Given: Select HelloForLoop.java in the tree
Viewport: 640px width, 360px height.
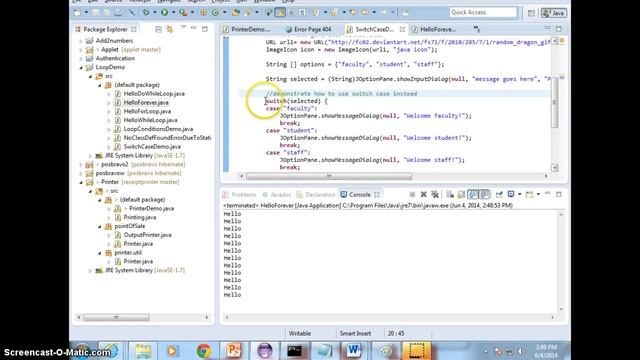Looking at the screenshot, I should (x=147, y=111).
